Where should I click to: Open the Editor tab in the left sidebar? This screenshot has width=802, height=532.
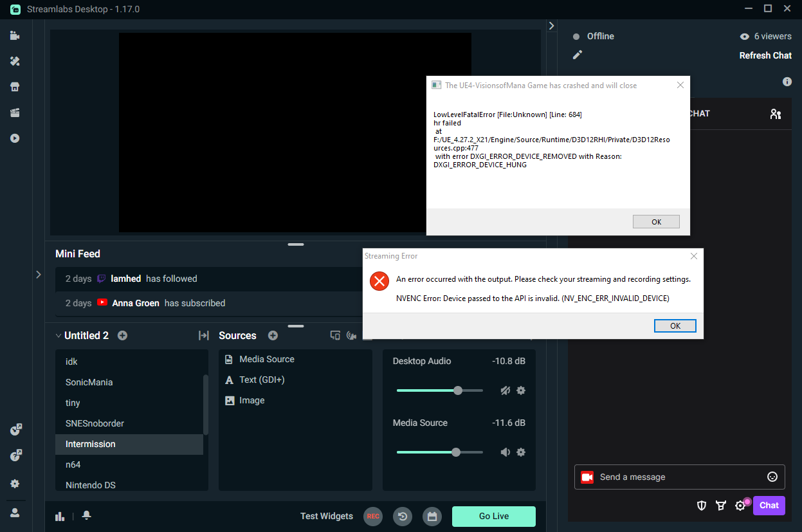click(x=15, y=35)
